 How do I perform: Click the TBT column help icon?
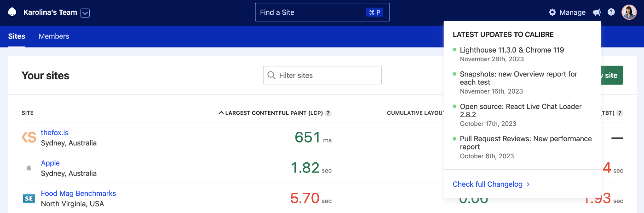pyautogui.click(x=620, y=113)
